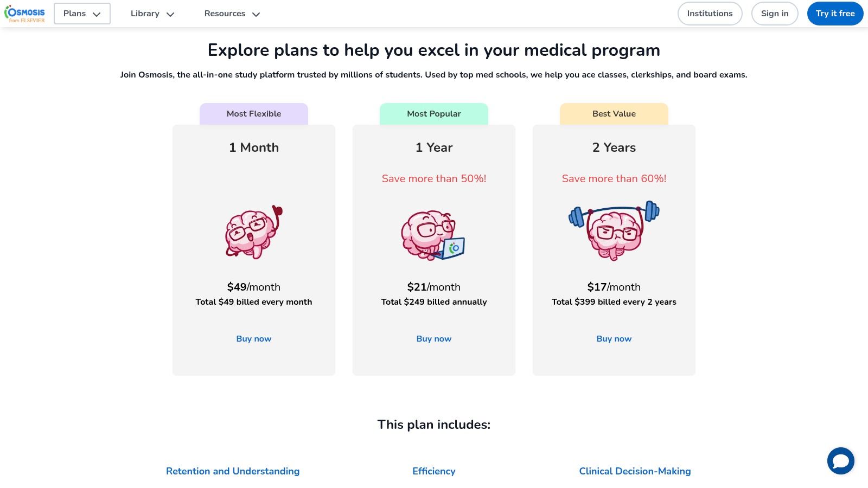Click the Institutions button
Image resolution: width=868 pixels, height=488 pixels.
pos(710,14)
